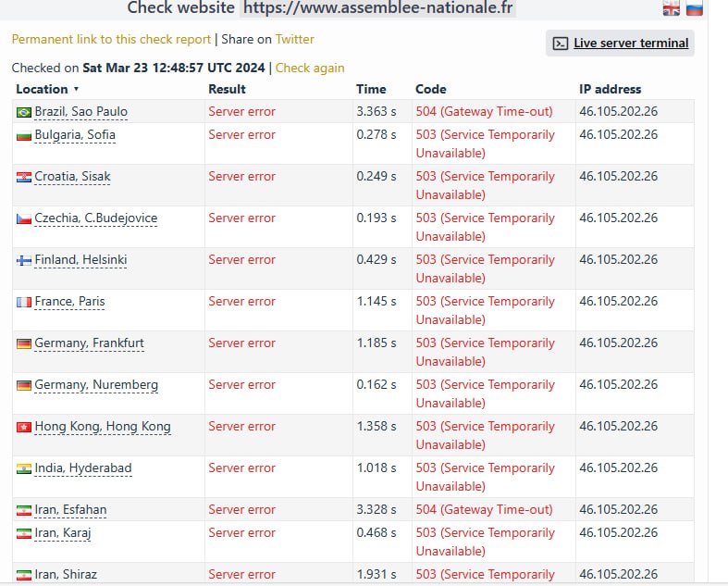728x586 pixels.
Task: Open the France, Paris location link
Action: (69, 302)
